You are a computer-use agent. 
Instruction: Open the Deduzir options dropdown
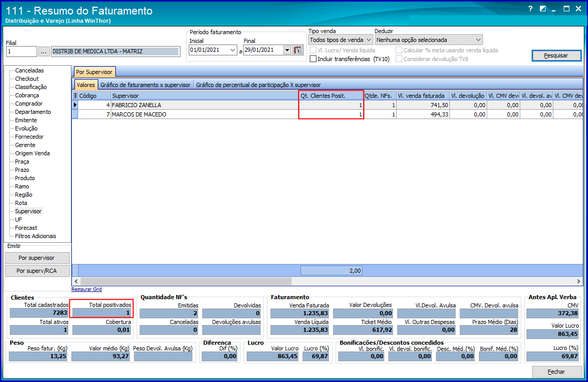(478, 40)
